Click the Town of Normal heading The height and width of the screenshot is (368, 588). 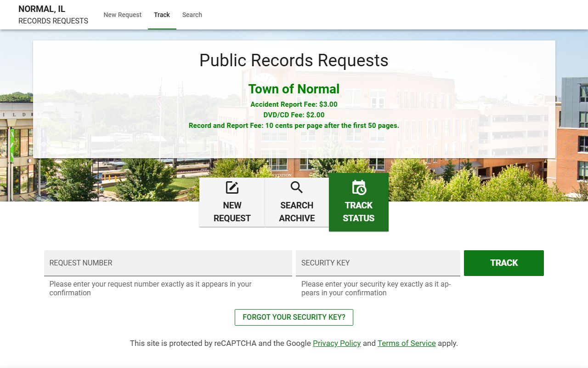294,89
